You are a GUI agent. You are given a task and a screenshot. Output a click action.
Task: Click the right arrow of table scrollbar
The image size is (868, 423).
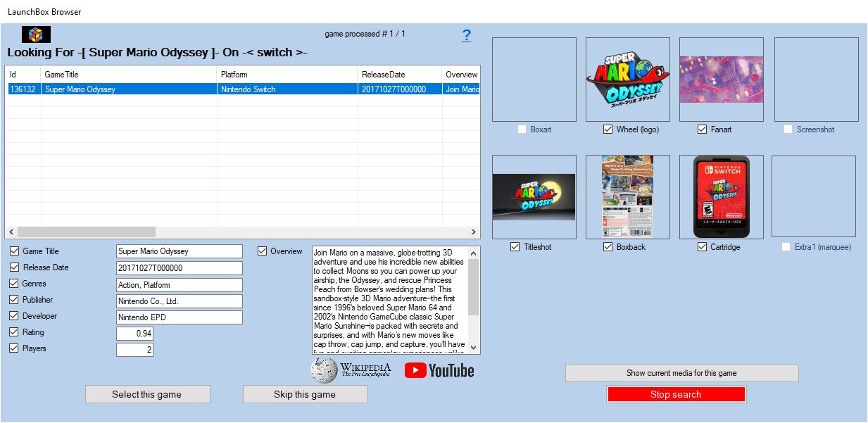(x=474, y=232)
